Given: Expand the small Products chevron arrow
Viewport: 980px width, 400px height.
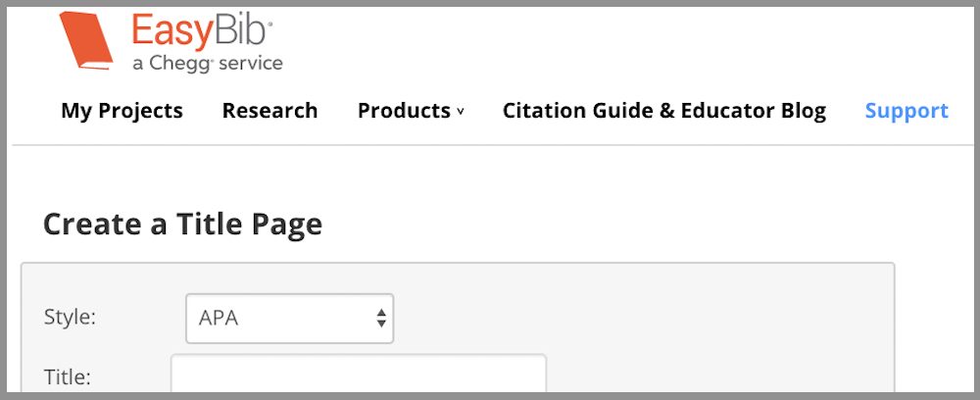Looking at the screenshot, I should (x=460, y=113).
